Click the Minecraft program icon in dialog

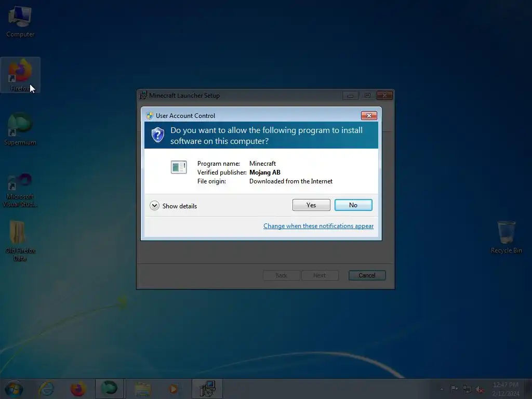point(179,167)
